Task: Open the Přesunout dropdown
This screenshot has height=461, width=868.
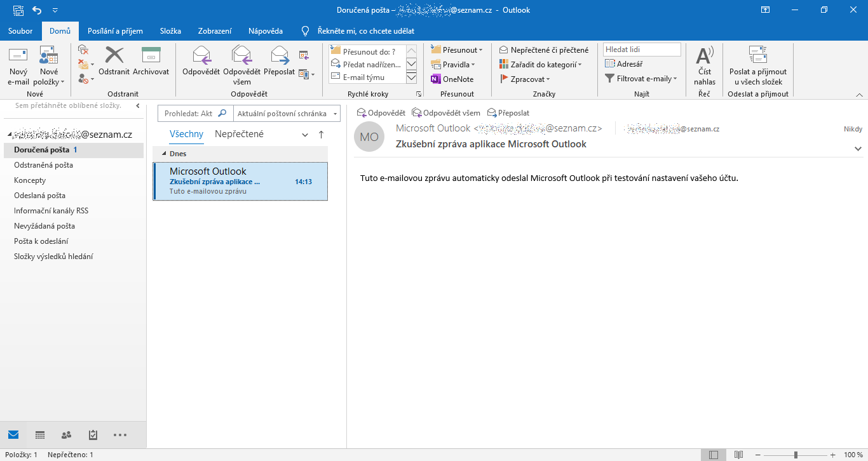Action: 456,50
